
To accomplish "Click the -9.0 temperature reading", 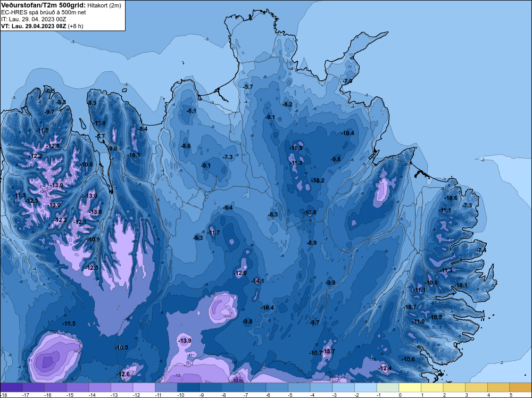I will tap(112, 148).
